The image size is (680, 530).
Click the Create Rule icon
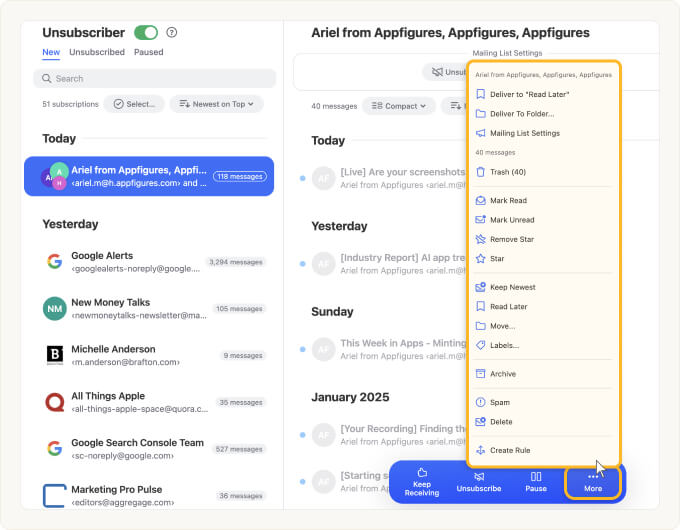pos(481,450)
